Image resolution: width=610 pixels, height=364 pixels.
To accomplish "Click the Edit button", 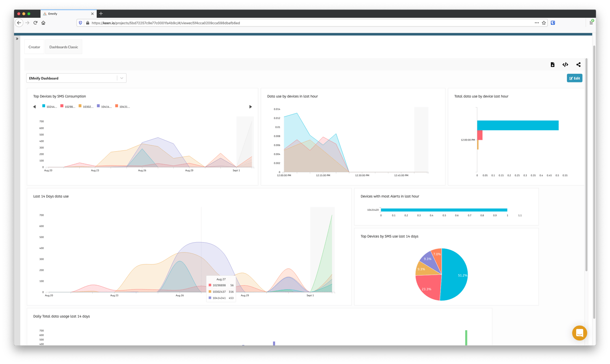I will [x=574, y=78].
